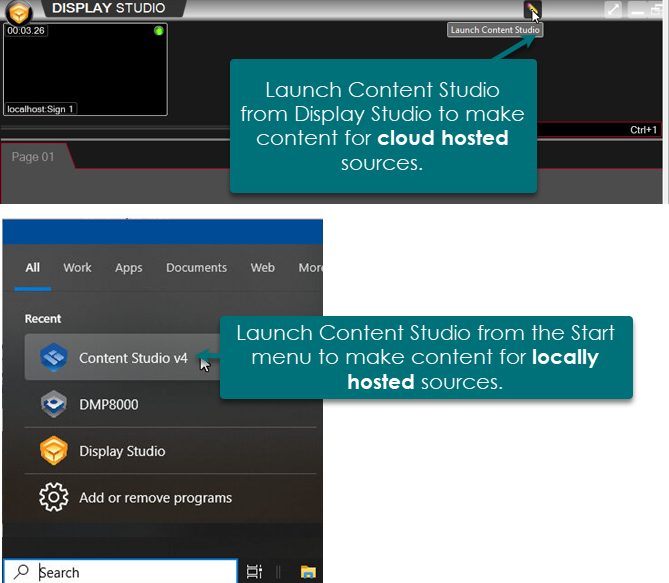This screenshot has height=583, width=669.
Task: Click the Display Studio logo in title bar
Action: (19, 12)
